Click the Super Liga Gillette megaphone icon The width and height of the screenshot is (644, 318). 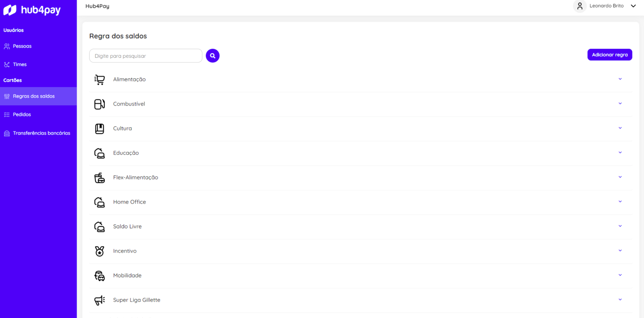click(x=100, y=300)
